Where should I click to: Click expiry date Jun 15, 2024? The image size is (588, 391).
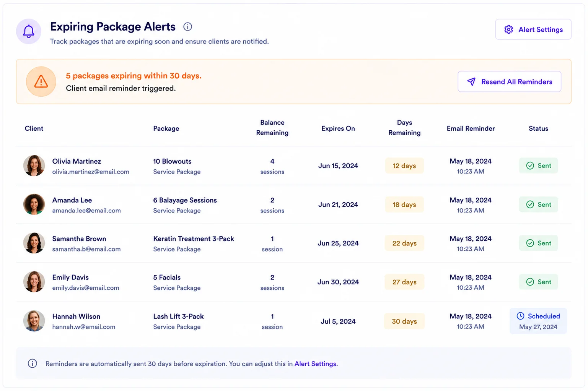click(338, 165)
